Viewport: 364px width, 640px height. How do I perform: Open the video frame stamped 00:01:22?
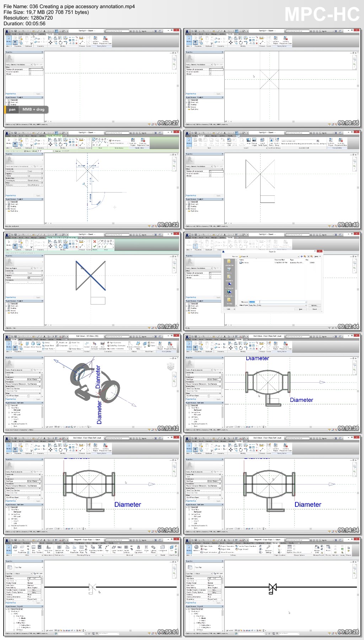(92, 179)
